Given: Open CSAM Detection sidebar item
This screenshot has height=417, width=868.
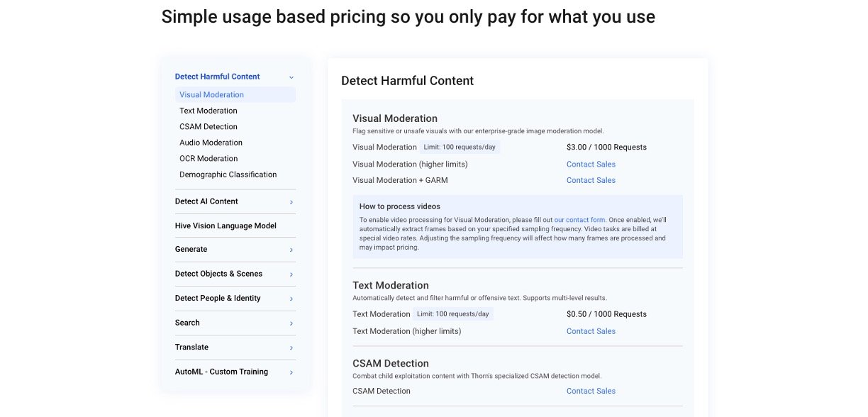Looking at the screenshot, I should pos(208,127).
